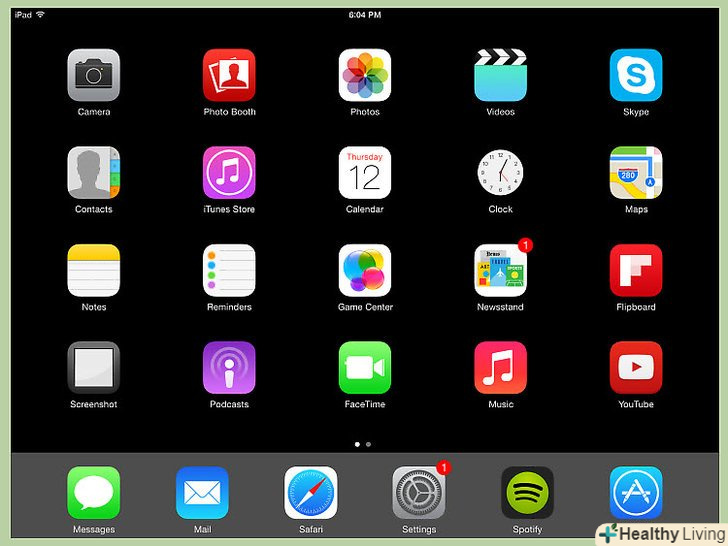
Task: Launch the Skype app
Action: click(636, 75)
